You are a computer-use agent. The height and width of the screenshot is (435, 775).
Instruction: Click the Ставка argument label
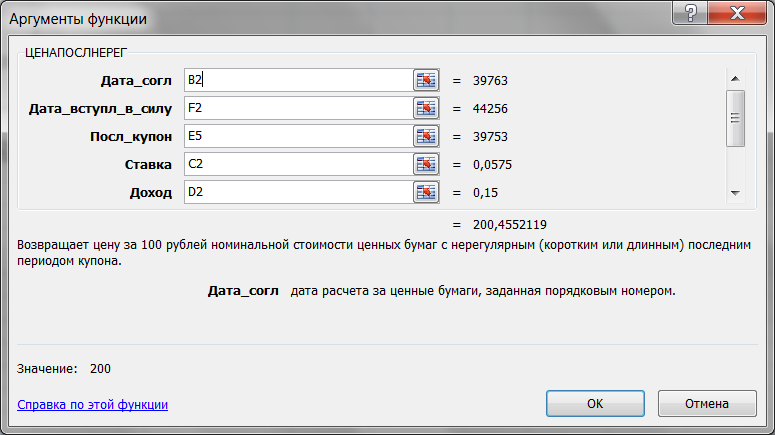point(148,165)
